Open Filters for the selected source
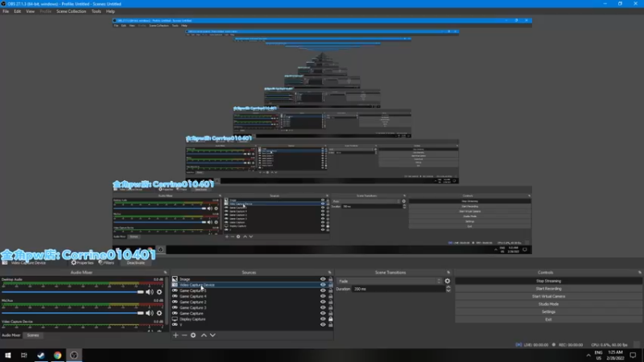 [106, 263]
